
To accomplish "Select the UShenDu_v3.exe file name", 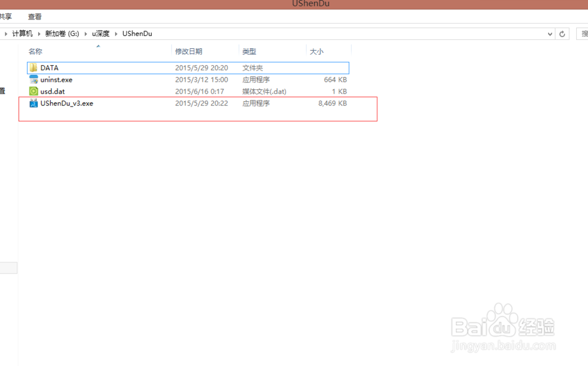I will pos(67,103).
